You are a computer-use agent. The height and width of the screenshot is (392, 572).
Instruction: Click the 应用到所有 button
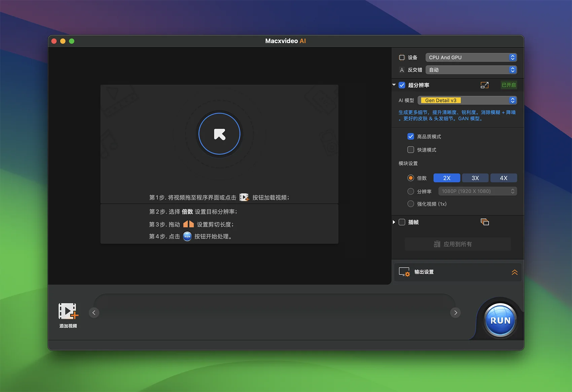(x=458, y=244)
